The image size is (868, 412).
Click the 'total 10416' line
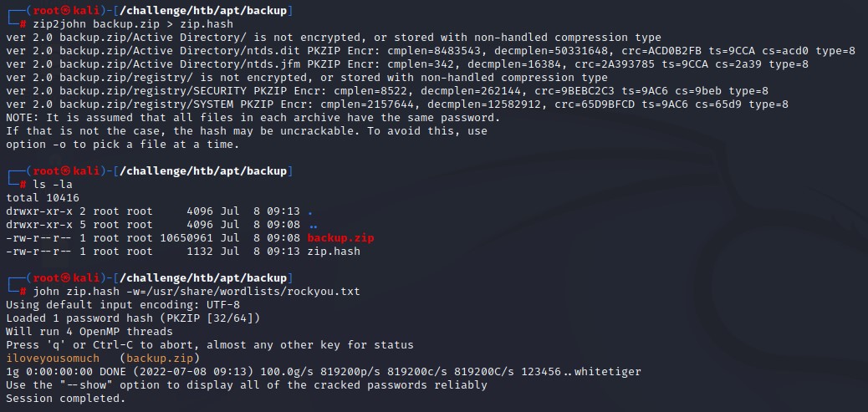[43, 197]
